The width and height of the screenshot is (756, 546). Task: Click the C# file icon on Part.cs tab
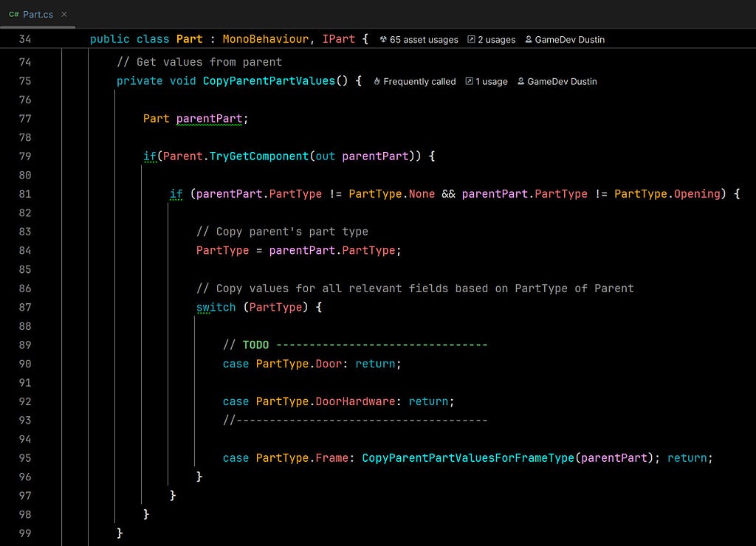point(13,15)
